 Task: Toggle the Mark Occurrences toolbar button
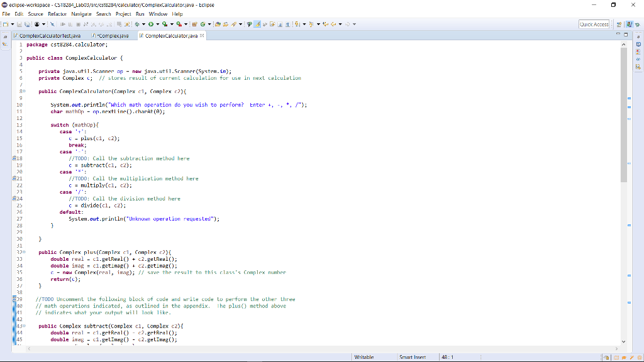(x=257, y=25)
